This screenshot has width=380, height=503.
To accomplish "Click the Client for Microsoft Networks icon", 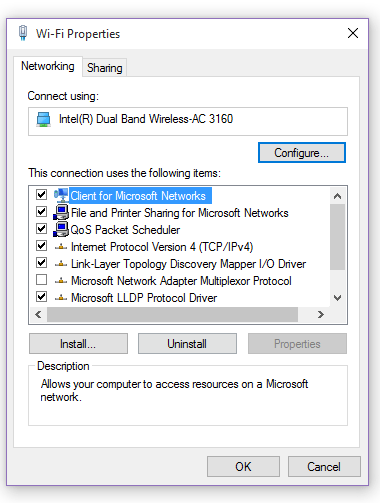I will tap(61, 195).
